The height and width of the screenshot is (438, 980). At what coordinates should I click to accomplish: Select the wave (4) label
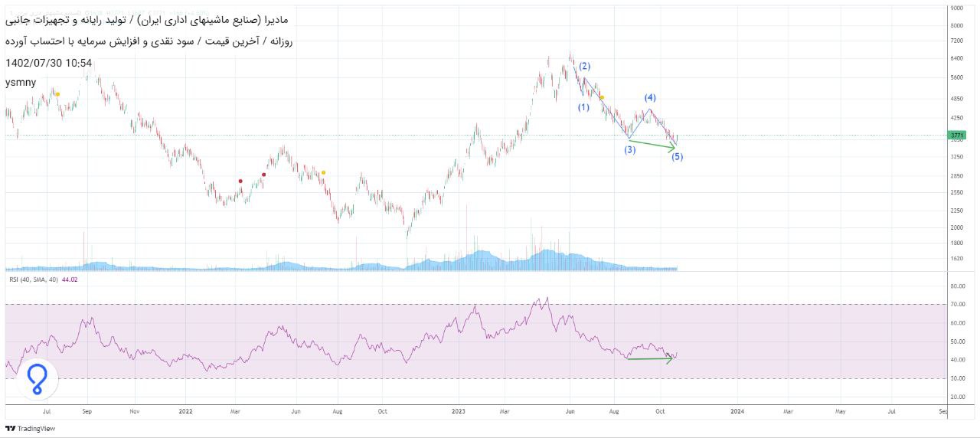coord(649,97)
